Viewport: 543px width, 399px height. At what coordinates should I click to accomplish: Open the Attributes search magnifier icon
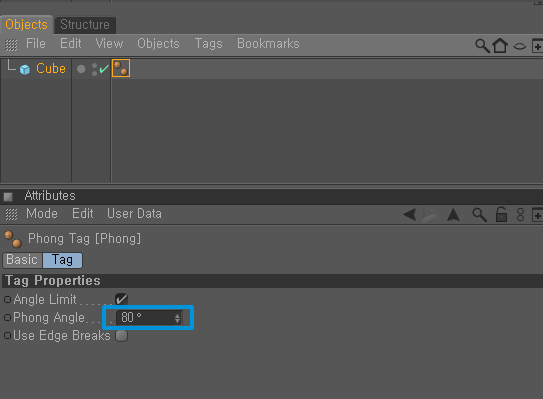(x=480, y=215)
